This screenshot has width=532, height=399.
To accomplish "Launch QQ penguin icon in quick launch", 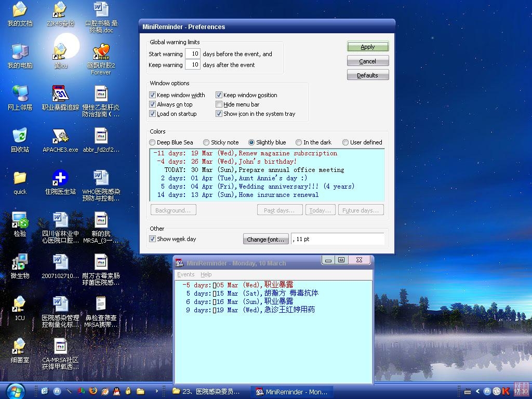I will point(116,391).
